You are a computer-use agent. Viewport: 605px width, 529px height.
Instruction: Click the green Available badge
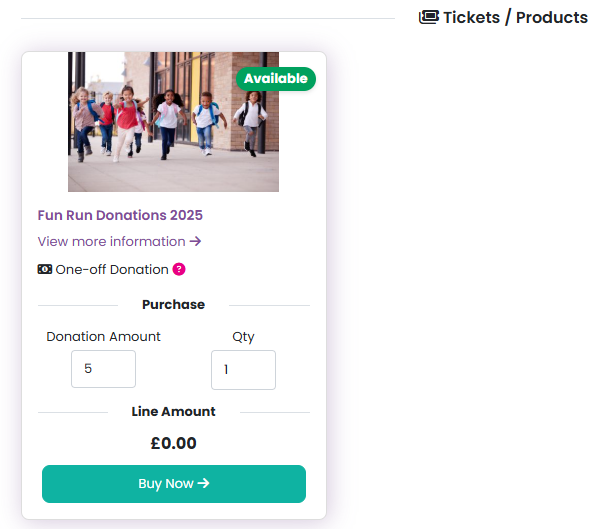coord(276,79)
